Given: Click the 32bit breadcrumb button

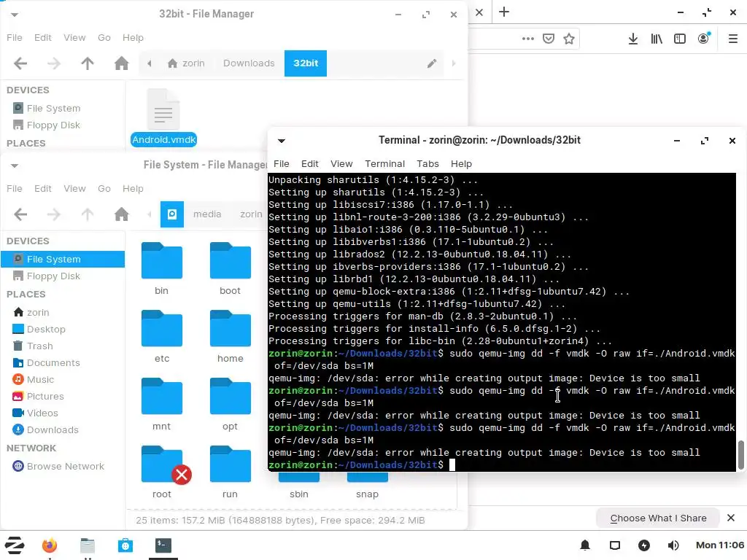Looking at the screenshot, I should coord(306,63).
